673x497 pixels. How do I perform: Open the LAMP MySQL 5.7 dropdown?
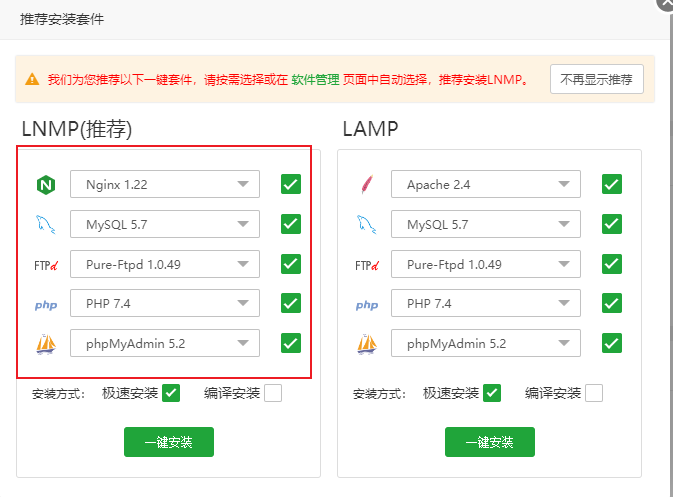(486, 224)
